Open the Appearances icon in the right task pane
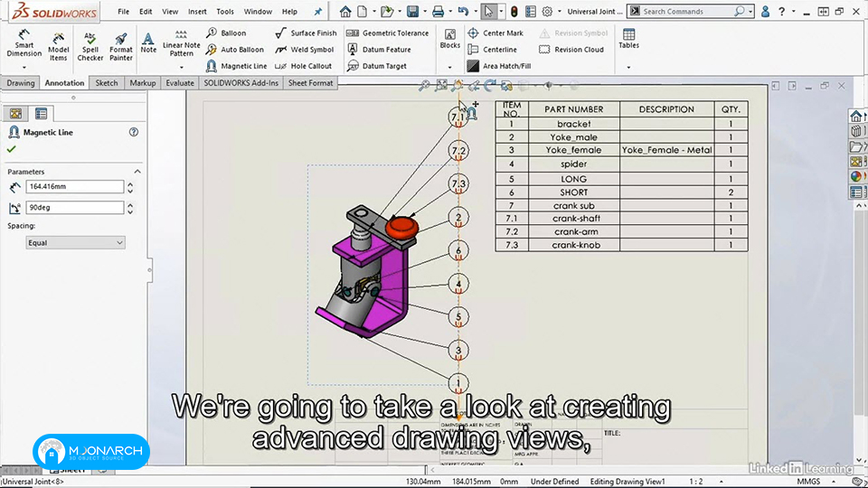868x488 pixels. (x=856, y=176)
